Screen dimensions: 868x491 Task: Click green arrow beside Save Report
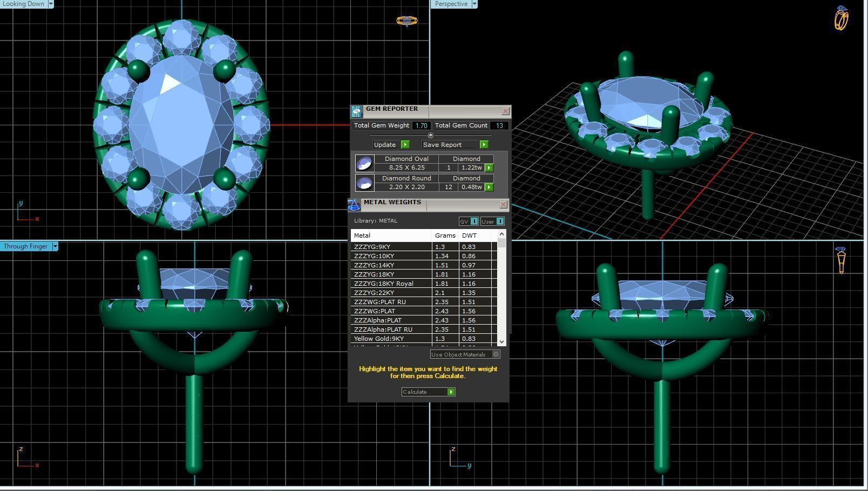pyautogui.click(x=484, y=145)
